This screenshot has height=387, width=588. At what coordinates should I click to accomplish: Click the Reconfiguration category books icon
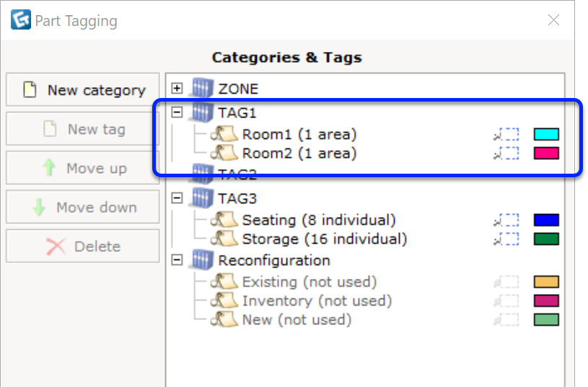point(202,259)
